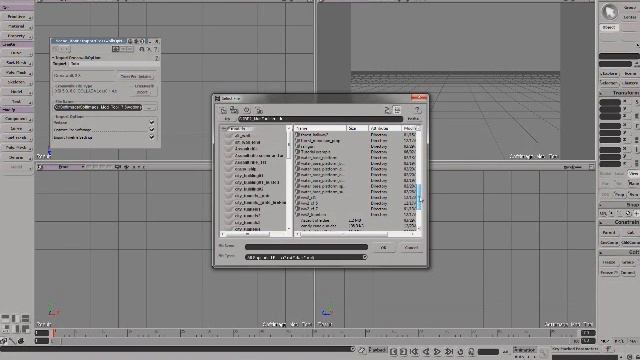The height and width of the screenshot is (360, 640).
Task: Click the Import button in Crosswalk window
Action: coord(142,92)
